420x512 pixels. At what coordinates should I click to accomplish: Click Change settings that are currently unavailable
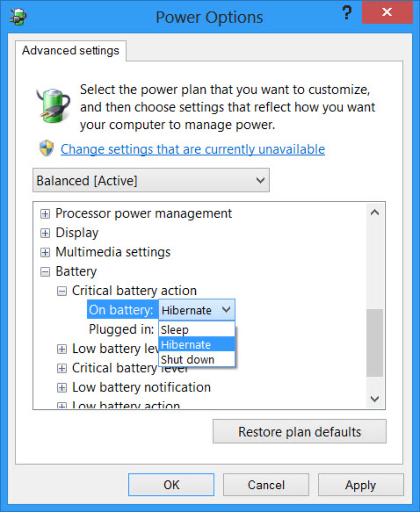192,149
